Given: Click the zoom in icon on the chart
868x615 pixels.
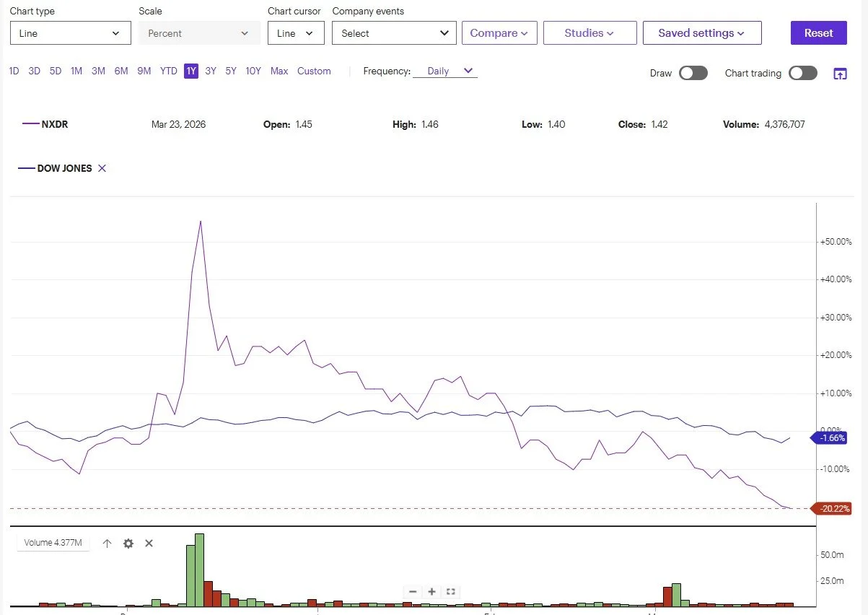Looking at the screenshot, I should [431, 591].
